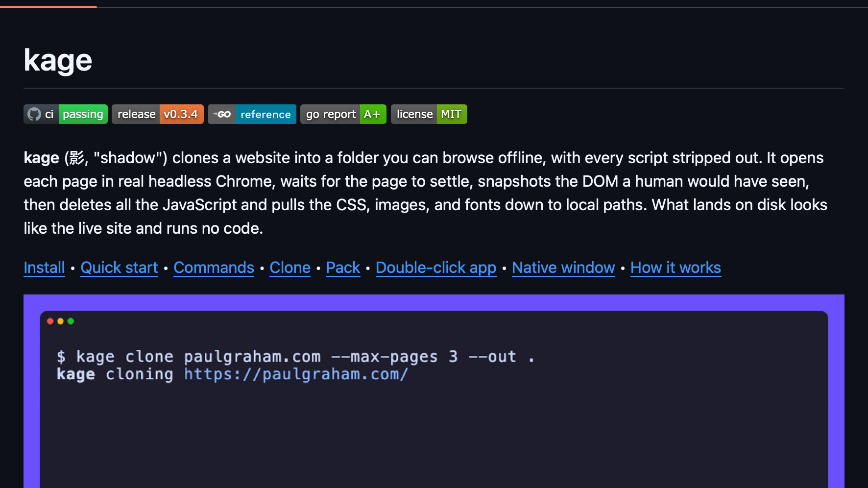Click the green dot in terminal demo
Screen dimensions: 868x488
(x=71, y=321)
